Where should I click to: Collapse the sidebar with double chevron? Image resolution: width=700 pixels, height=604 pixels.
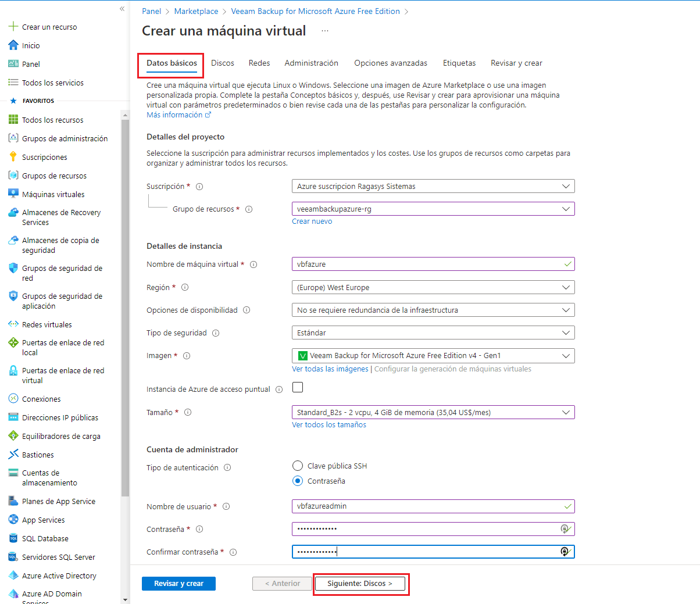122,9
